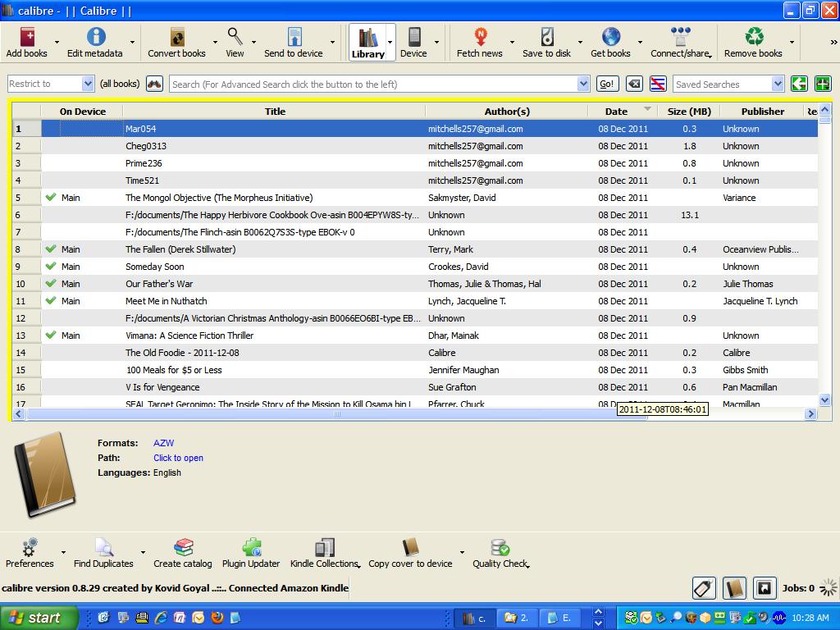Click the Convert books icon
Viewport: 840px width, 630px height.
(176, 38)
